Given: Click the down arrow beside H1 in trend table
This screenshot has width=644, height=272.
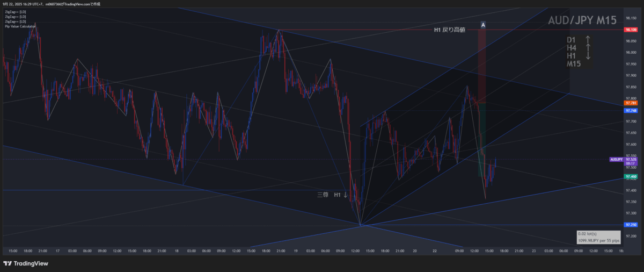Looking at the screenshot, I should [588, 56].
